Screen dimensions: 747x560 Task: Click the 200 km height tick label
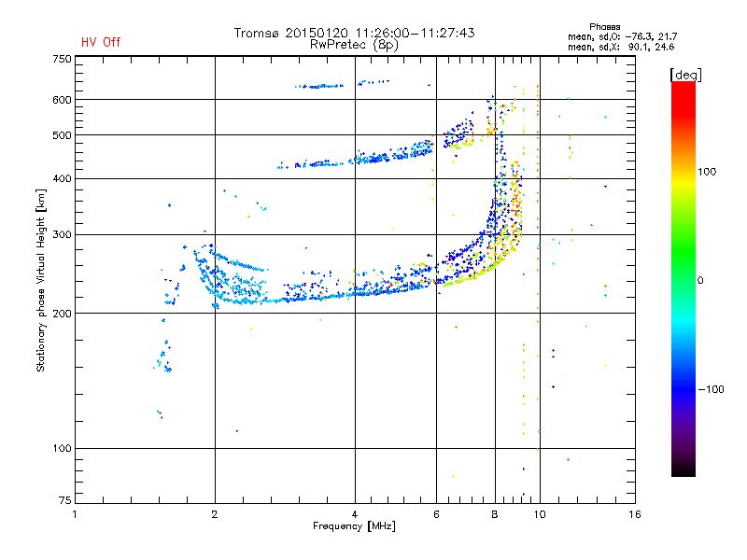[x=62, y=313]
